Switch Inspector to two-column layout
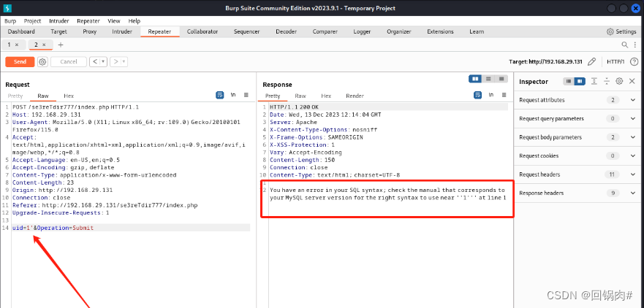This screenshot has width=644, height=308. [580, 81]
